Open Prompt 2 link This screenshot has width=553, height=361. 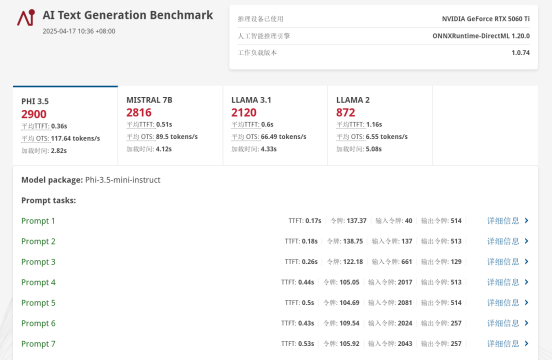point(38,241)
